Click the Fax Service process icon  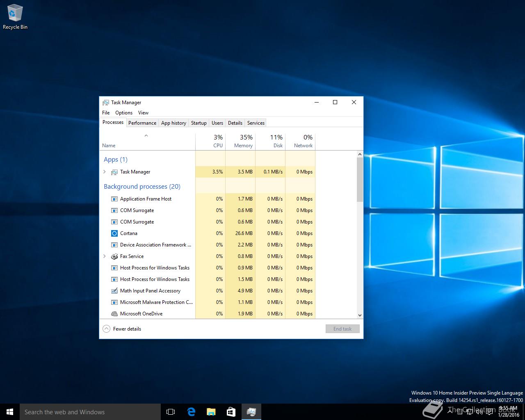[x=114, y=256]
